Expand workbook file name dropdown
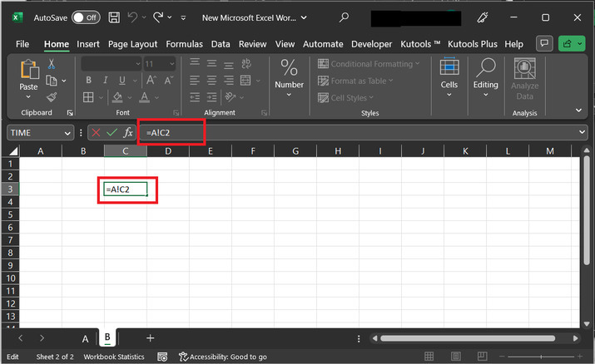This screenshot has height=364, width=595. click(304, 17)
